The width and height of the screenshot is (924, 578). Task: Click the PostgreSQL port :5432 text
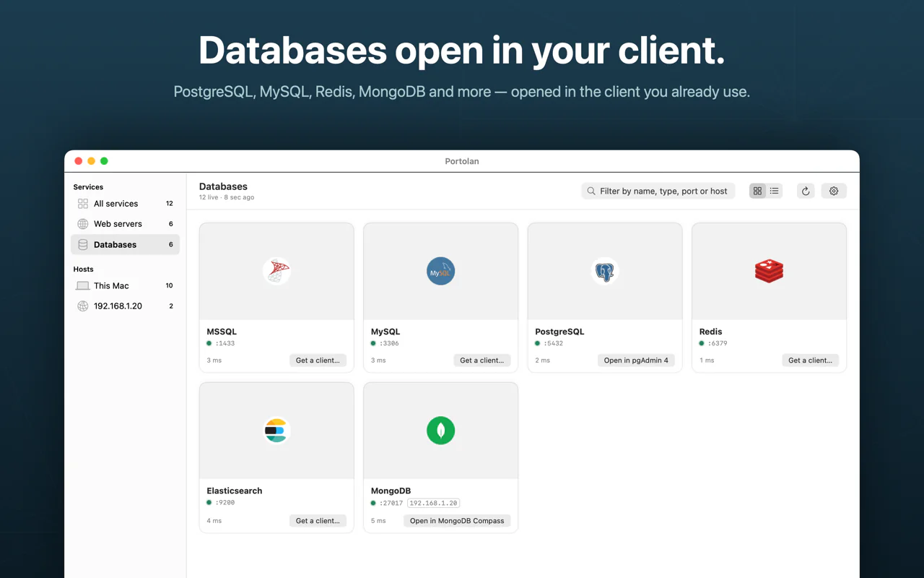[x=554, y=344]
